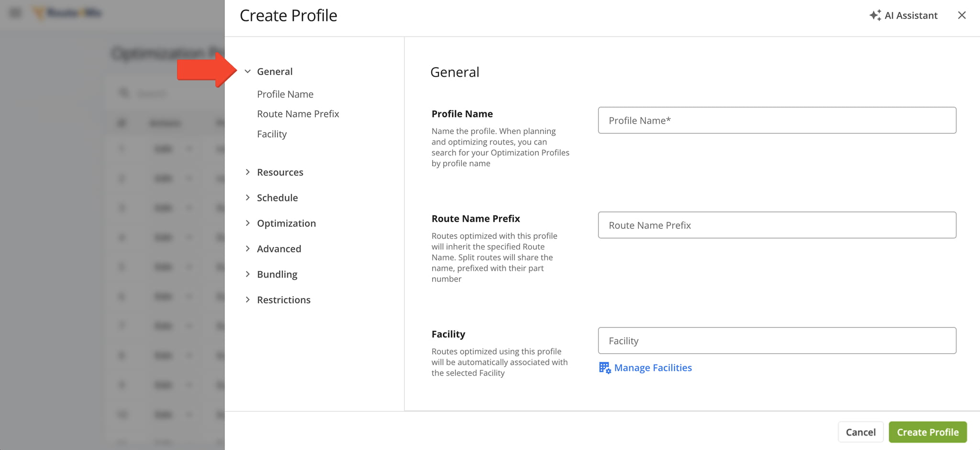Click the Cancel button
This screenshot has width=980, height=450.
tap(860, 432)
